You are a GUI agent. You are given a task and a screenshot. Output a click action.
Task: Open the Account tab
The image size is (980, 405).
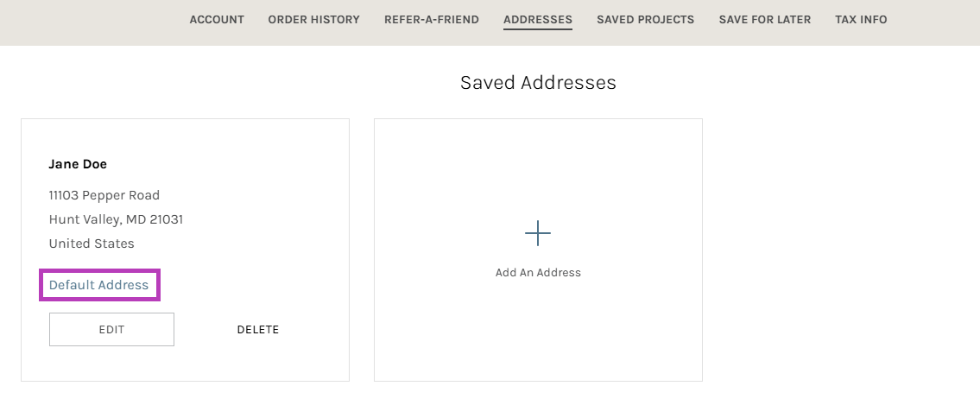217,19
